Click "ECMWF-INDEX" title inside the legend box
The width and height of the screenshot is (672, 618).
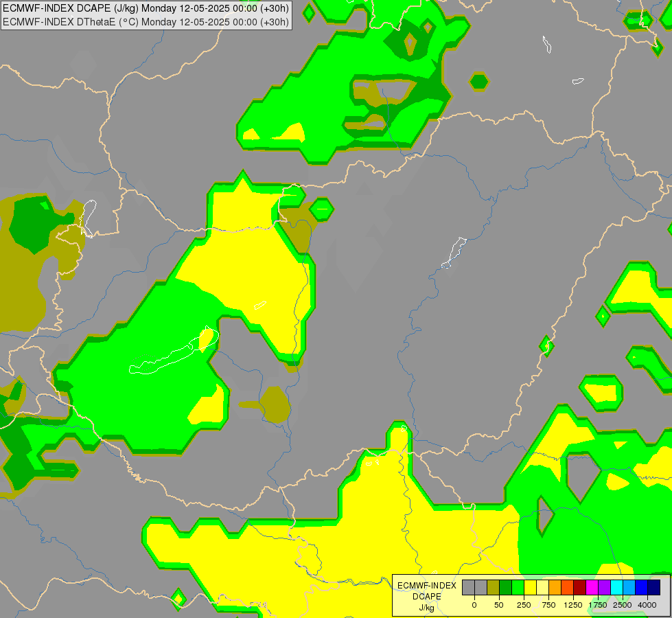click(x=427, y=586)
